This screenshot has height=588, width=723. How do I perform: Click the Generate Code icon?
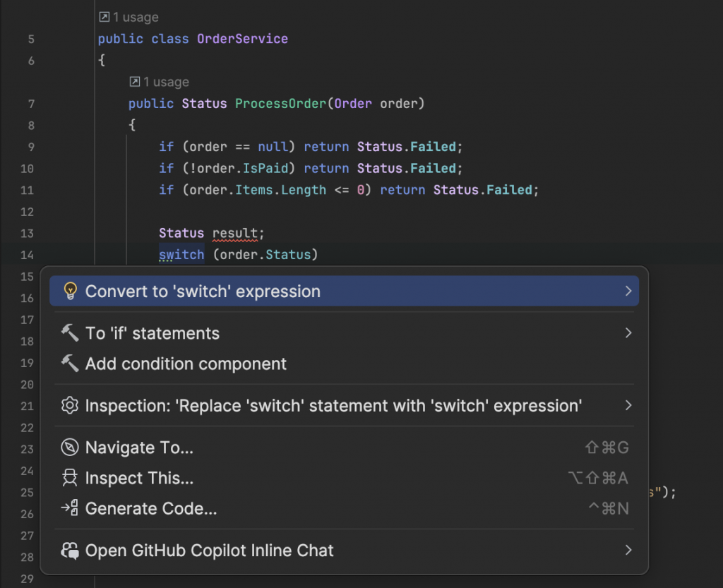pyautogui.click(x=70, y=508)
